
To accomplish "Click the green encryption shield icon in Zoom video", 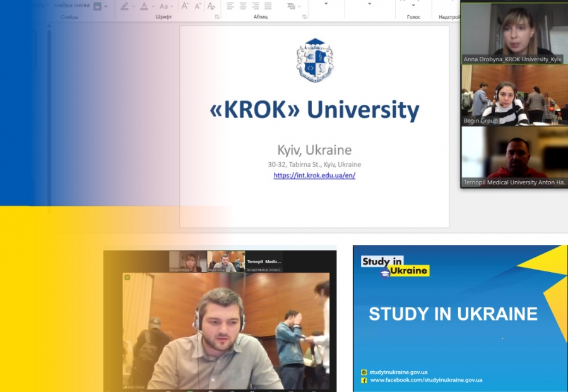I will click(127, 278).
